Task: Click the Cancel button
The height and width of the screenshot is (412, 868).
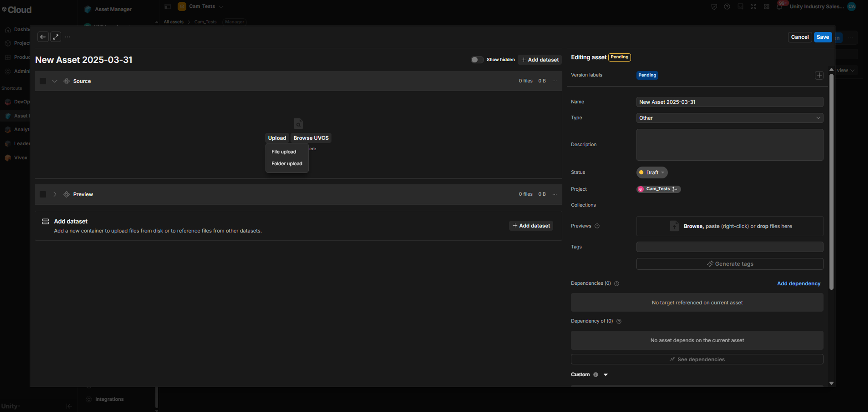Action: 800,37
